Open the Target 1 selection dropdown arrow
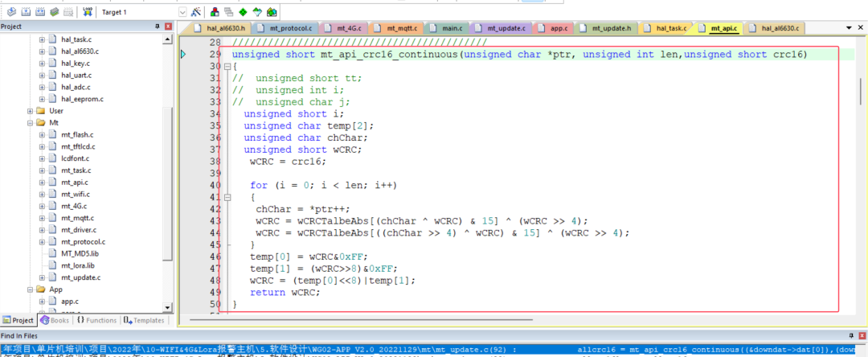This screenshot has width=868, height=357. [x=182, y=11]
